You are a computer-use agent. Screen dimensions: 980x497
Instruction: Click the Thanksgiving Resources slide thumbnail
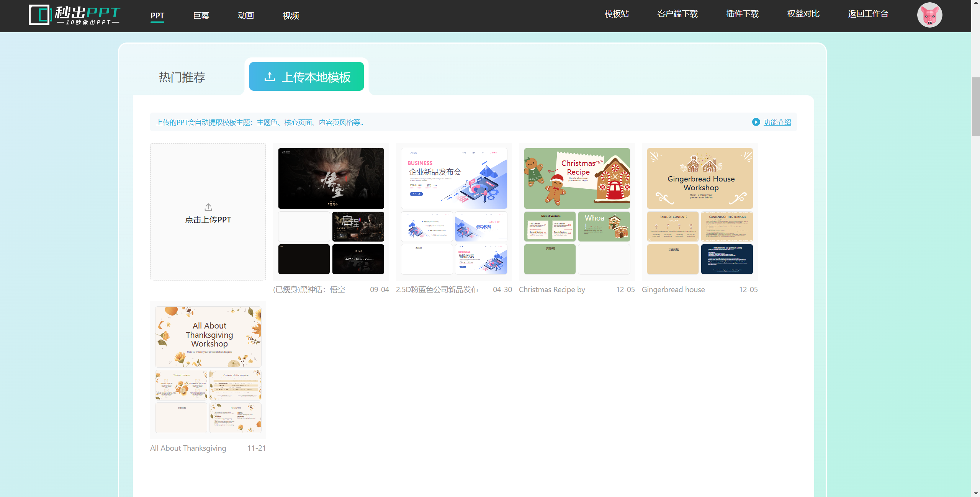pos(235,418)
